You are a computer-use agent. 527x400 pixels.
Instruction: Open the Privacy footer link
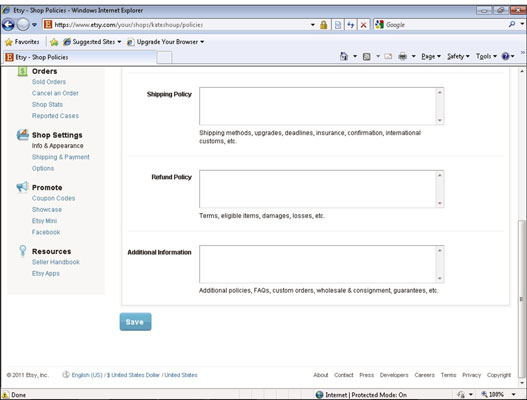(472, 375)
